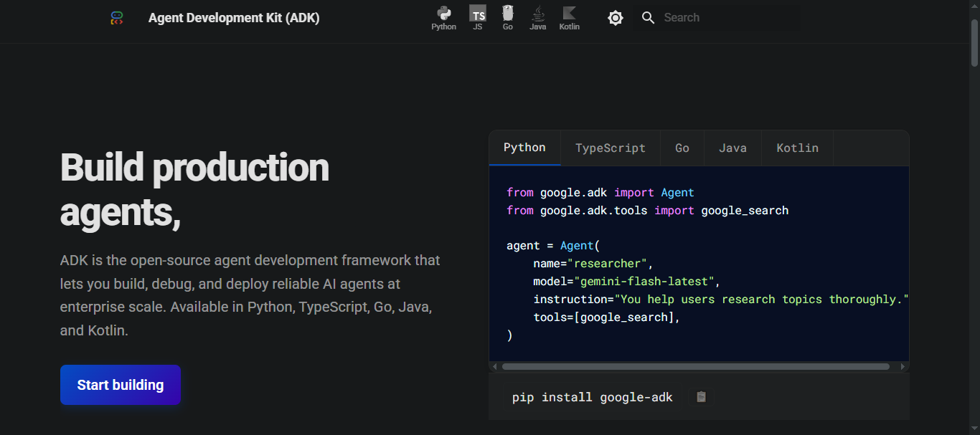Open the Kotlin icon in header
The width and height of the screenshot is (980, 435).
(x=570, y=18)
